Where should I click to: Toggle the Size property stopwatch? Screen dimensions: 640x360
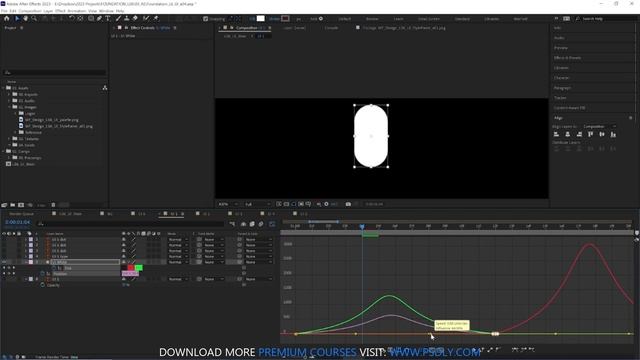point(54,268)
